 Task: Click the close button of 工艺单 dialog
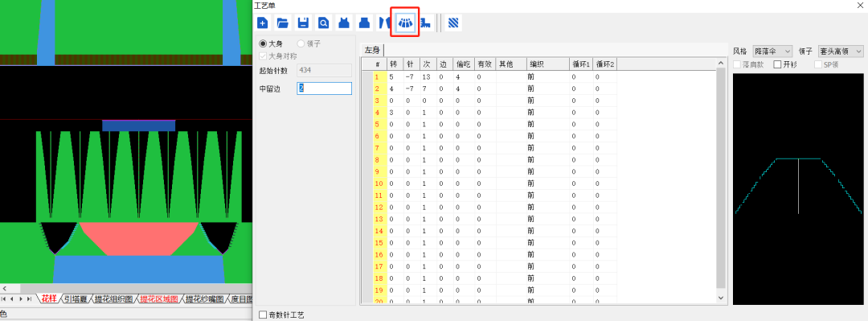tap(860, 5)
